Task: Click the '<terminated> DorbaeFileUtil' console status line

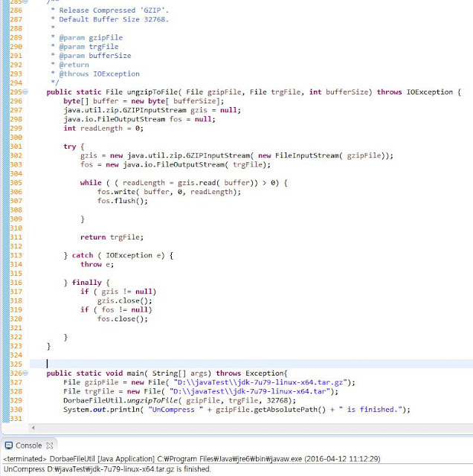Action: [x=192, y=459]
